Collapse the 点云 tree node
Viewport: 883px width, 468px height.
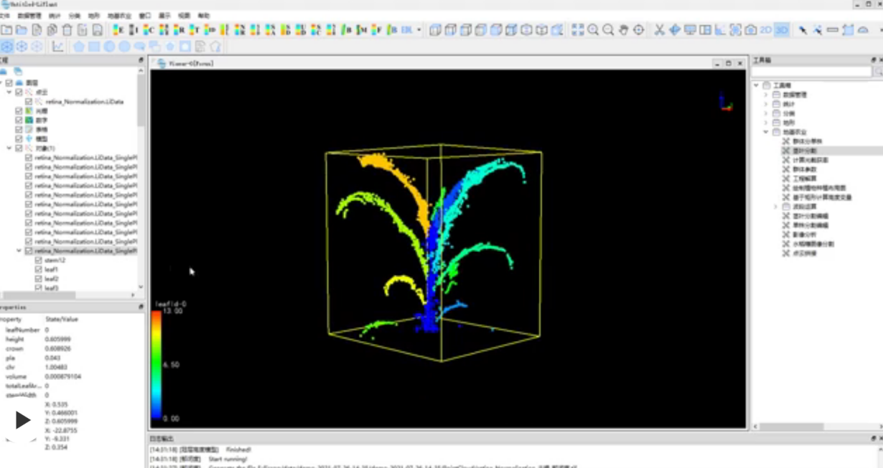pyautogui.click(x=9, y=92)
